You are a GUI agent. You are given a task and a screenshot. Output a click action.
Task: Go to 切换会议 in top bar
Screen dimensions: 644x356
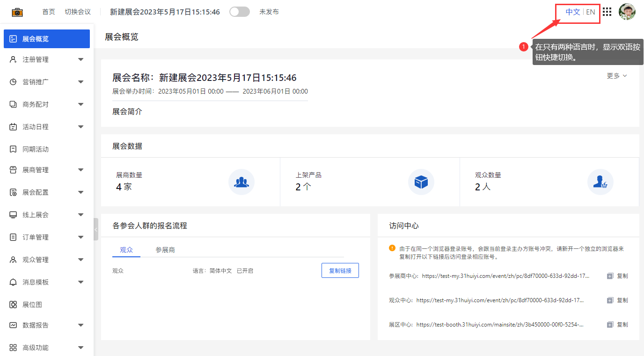point(78,12)
